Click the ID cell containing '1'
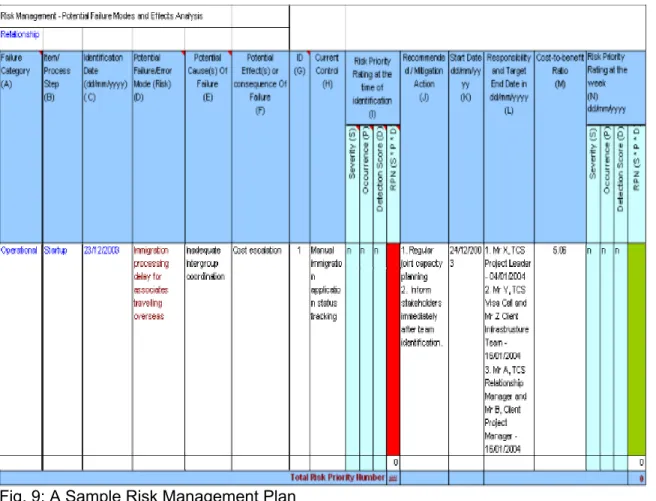Image resolution: width=656 pixels, height=501 pixels. (300, 349)
